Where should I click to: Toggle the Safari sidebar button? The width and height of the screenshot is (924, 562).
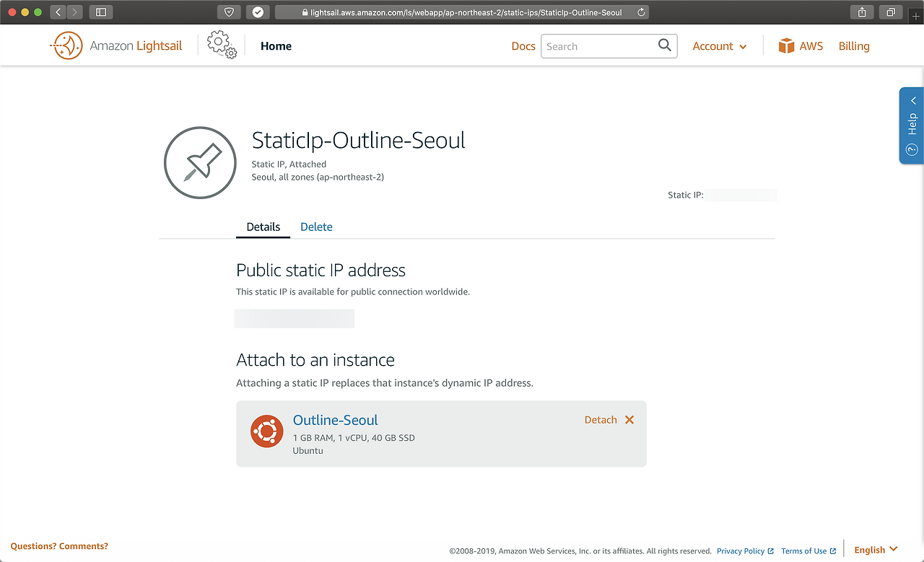101,12
